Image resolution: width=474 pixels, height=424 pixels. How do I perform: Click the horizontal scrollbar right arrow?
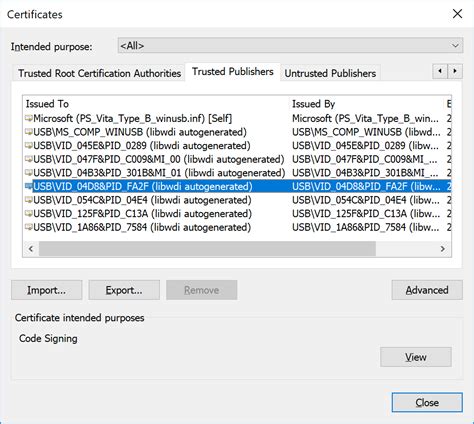(443, 249)
